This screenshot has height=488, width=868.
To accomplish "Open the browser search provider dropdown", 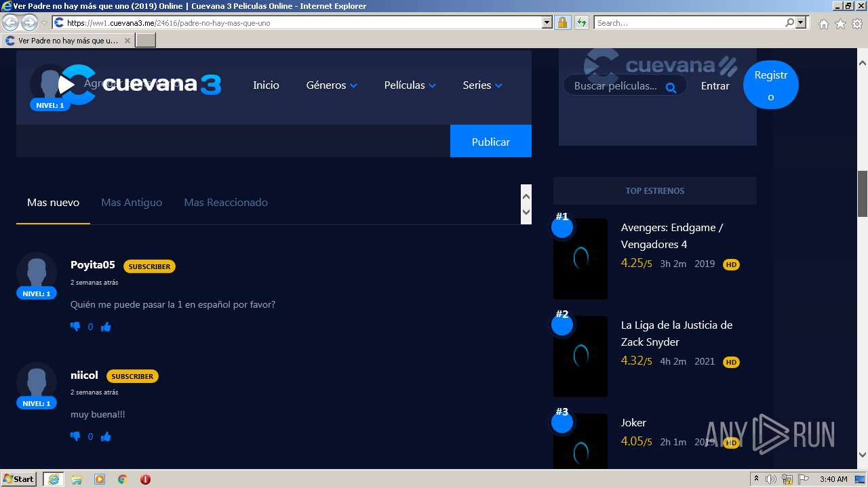I will pyautogui.click(x=801, y=22).
